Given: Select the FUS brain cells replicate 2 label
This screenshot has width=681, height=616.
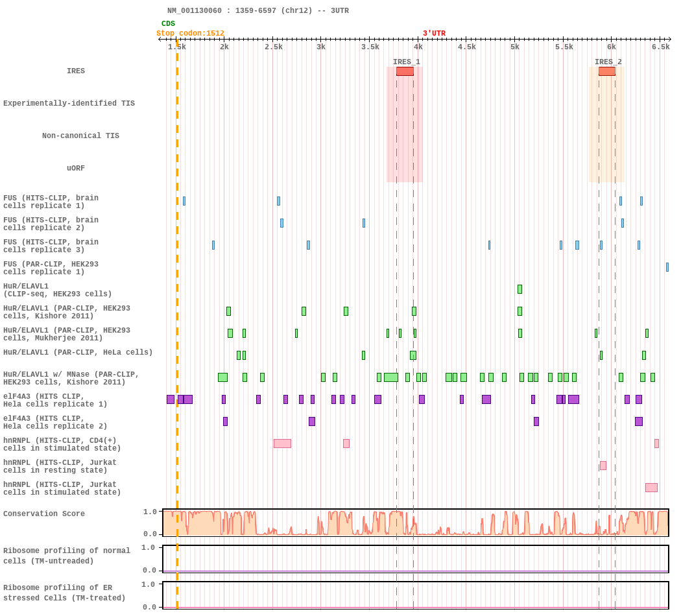Looking at the screenshot, I should 51,224.
